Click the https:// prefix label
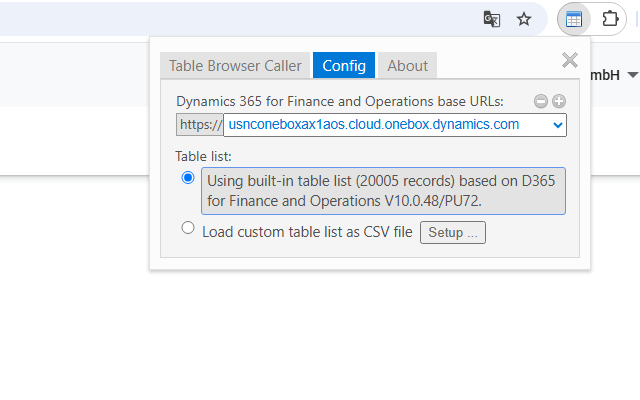Viewport: 640px width, 400px height. [200, 125]
